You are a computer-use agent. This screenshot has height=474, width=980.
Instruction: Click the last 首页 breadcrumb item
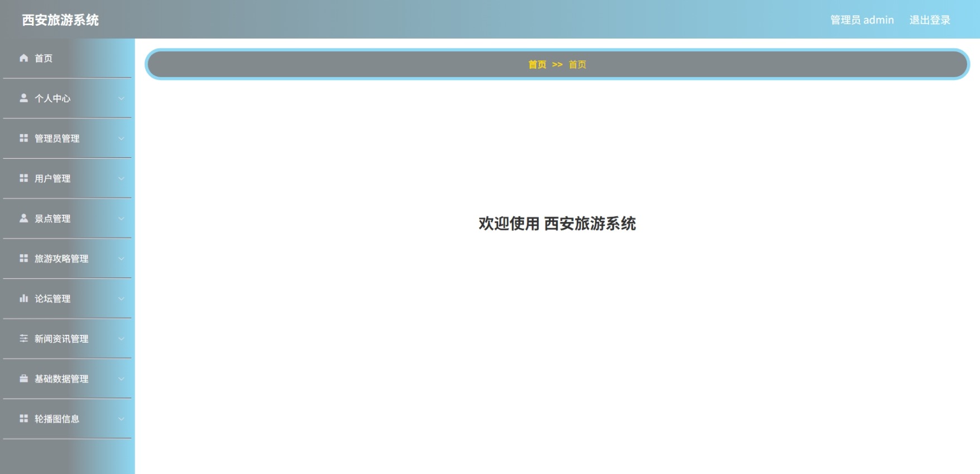[577, 64]
